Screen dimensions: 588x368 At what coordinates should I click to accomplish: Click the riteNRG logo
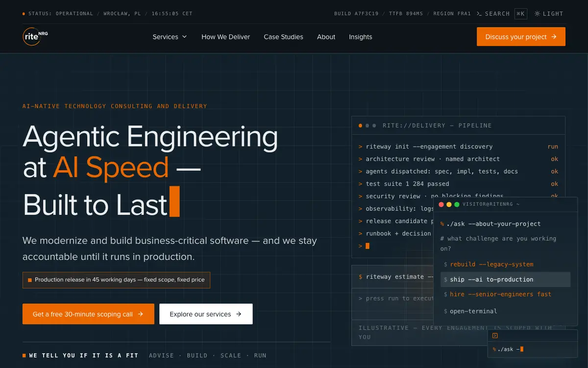pyautogui.click(x=35, y=37)
